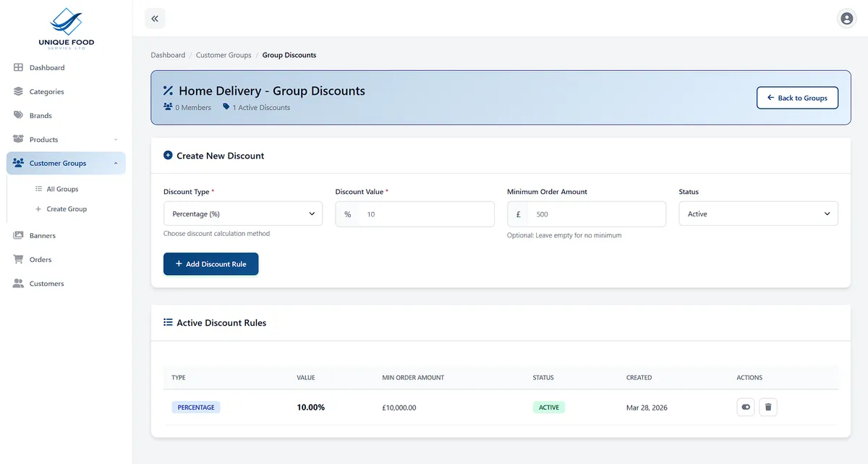Click the Mar 28, 2026 created date
Screen dimensions: 868x464
click(x=647, y=408)
